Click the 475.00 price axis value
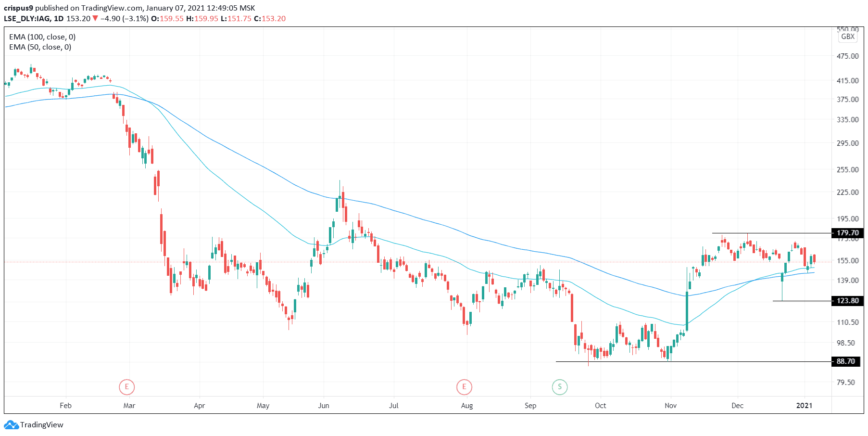The height and width of the screenshot is (436, 868). [x=847, y=56]
